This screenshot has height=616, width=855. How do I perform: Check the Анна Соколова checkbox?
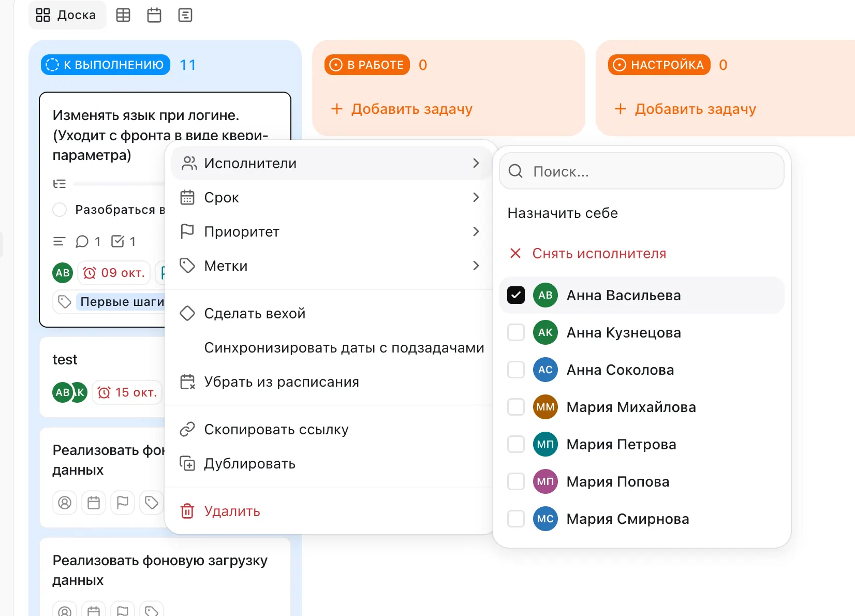click(516, 370)
